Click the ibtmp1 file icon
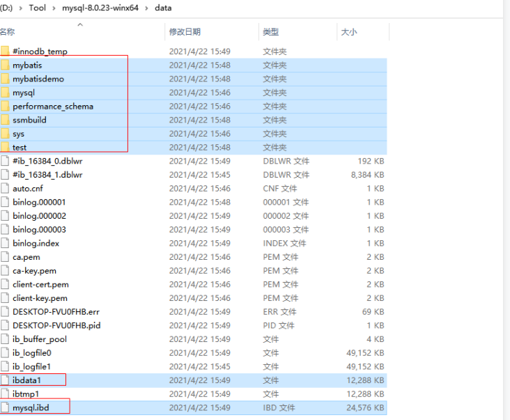 (5, 394)
